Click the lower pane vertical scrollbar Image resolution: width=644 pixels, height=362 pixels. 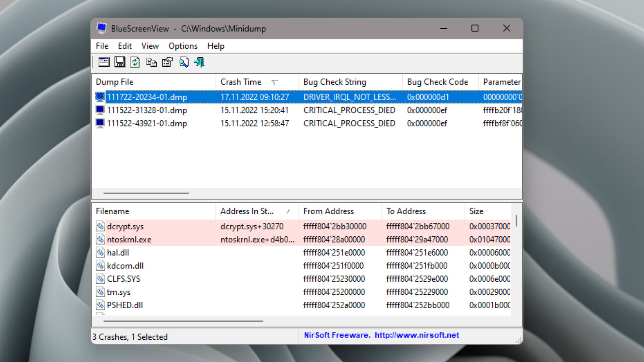pos(516,221)
